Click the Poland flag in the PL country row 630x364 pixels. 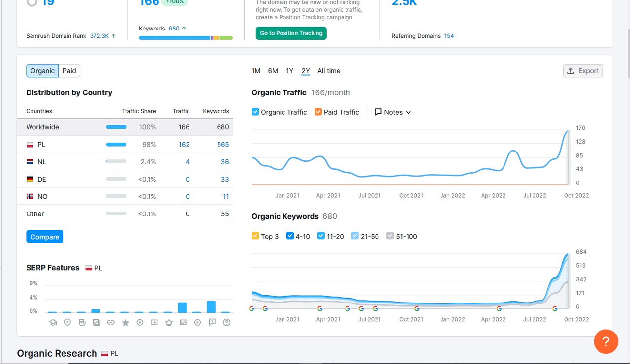30,145
